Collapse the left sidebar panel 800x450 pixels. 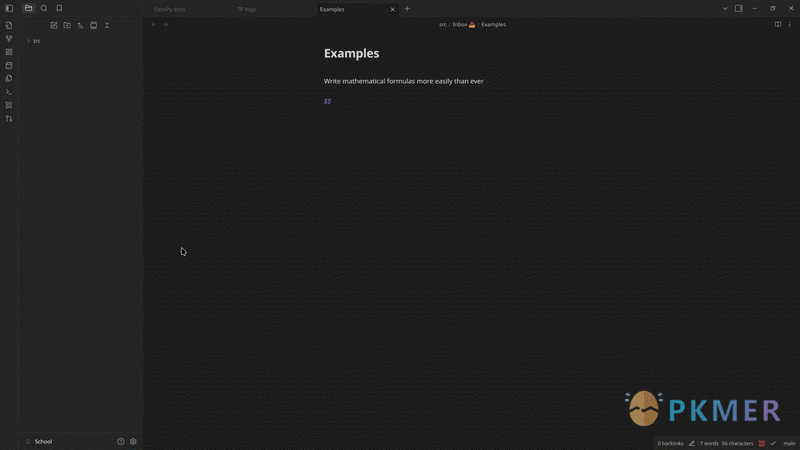(x=9, y=8)
